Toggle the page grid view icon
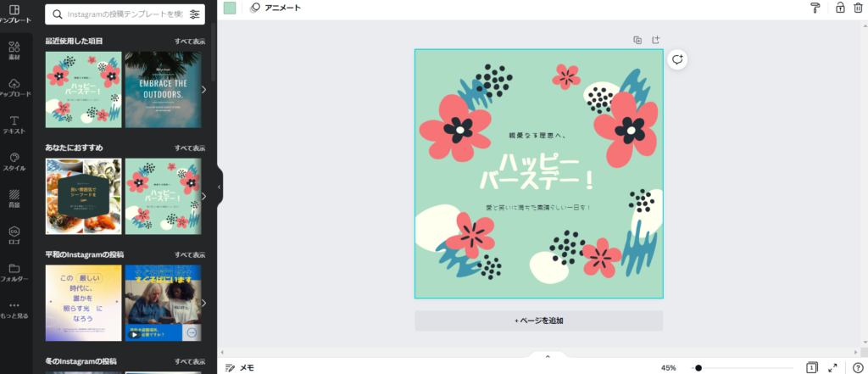 coord(811,367)
